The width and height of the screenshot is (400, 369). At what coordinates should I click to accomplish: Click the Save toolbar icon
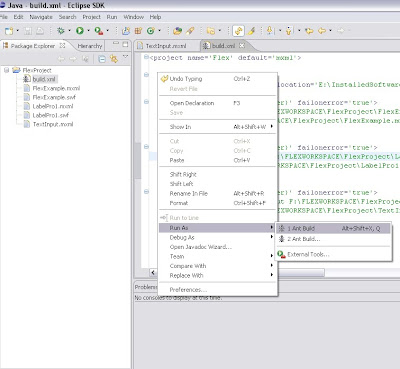28,31
